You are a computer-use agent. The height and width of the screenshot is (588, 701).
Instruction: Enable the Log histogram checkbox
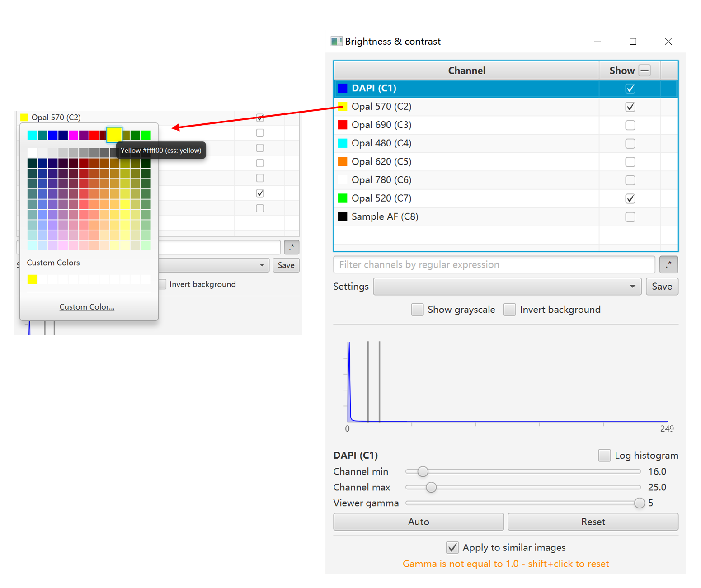coord(604,455)
